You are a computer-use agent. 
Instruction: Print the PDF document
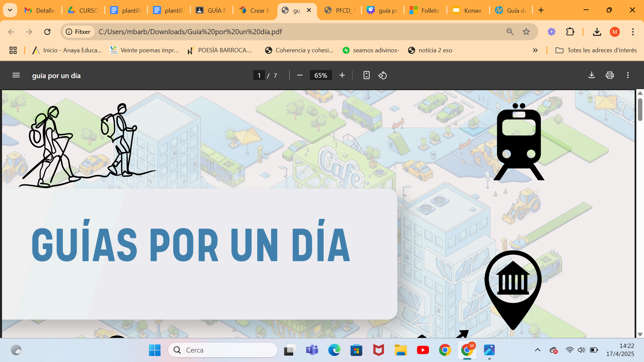610,75
